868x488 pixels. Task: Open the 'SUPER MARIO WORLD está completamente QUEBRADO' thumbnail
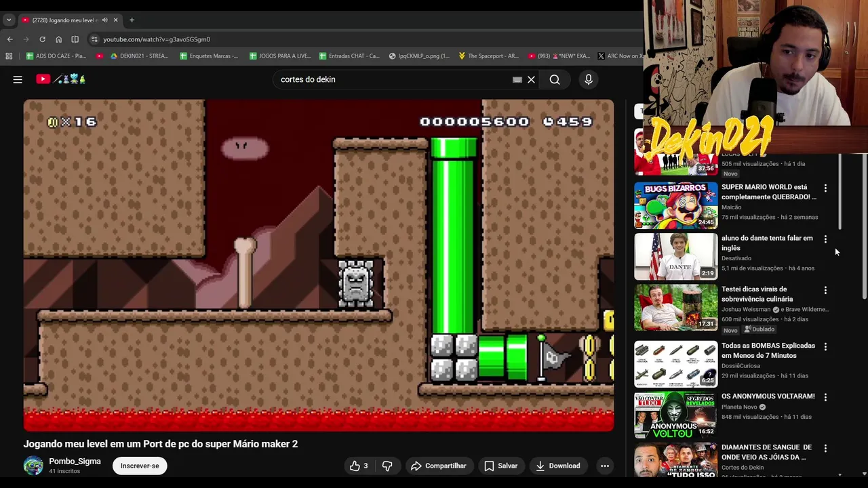click(675, 205)
